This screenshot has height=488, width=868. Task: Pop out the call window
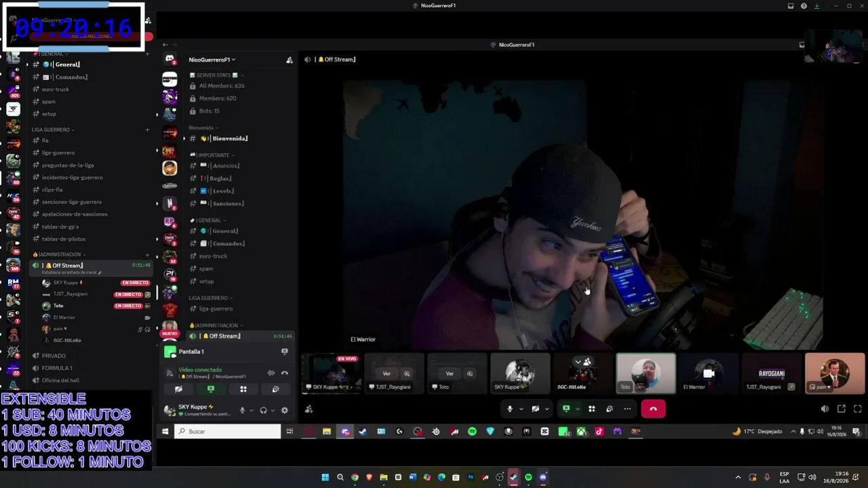coord(842,409)
